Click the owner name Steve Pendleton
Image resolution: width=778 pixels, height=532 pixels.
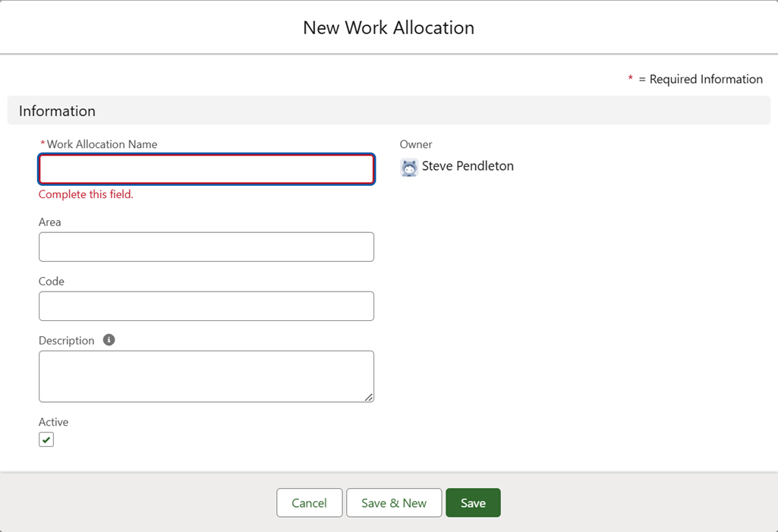coord(468,166)
